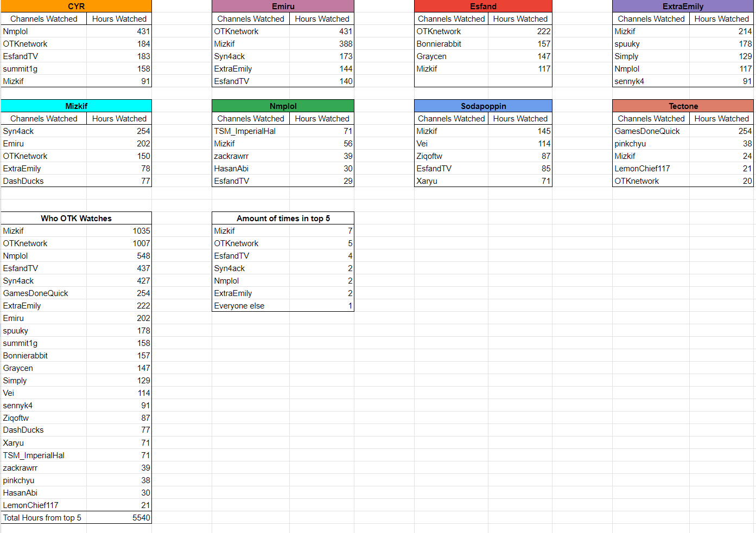756x533 pixels.
Task: Click the sennyk4 cell in ExtraEmily table
Action: point(651,81)
